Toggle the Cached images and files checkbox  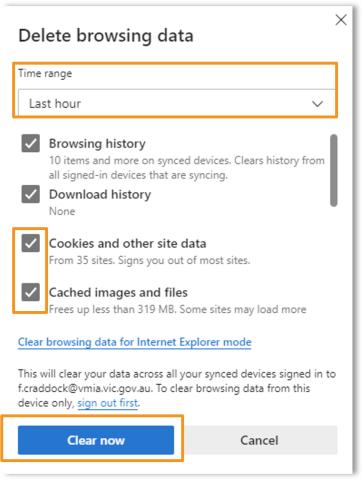[31, 292]
